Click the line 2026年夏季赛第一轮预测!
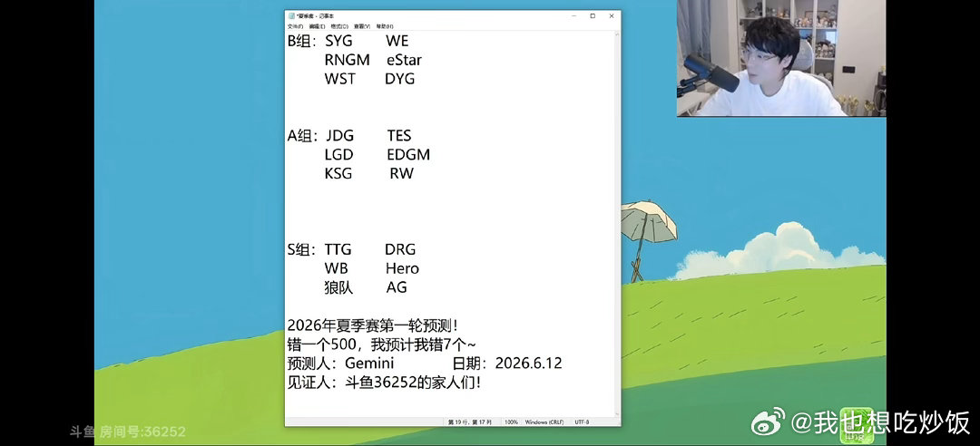This screenshot has width=980, height=446. [373, 325]
